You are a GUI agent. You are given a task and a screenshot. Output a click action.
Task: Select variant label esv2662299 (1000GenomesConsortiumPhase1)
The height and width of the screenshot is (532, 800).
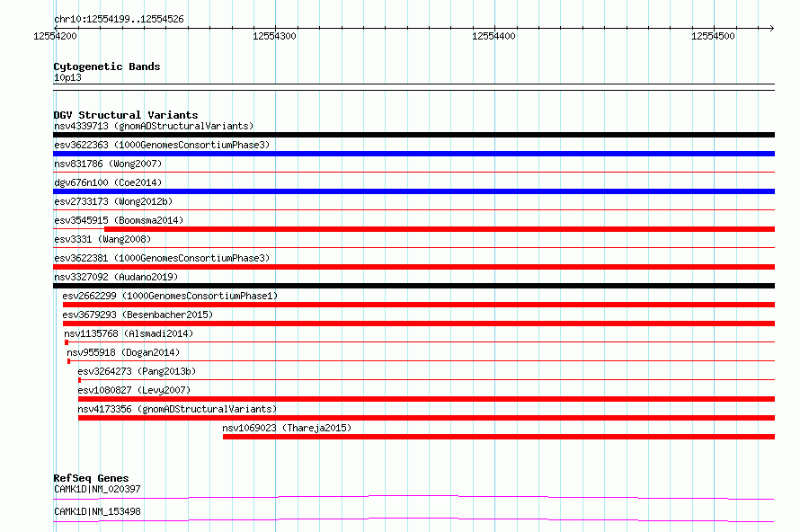(x=170, y=296)
